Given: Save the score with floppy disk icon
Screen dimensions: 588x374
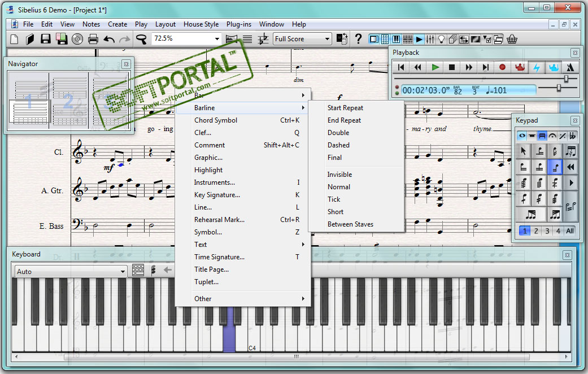Looking at the screenshot, I should coord(46,39).
